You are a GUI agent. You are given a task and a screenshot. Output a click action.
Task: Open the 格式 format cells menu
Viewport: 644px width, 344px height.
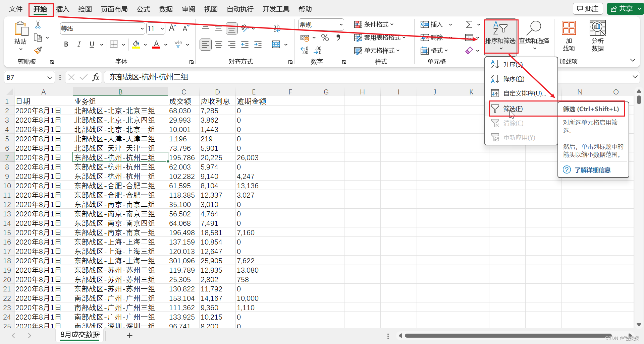(434, 51)
